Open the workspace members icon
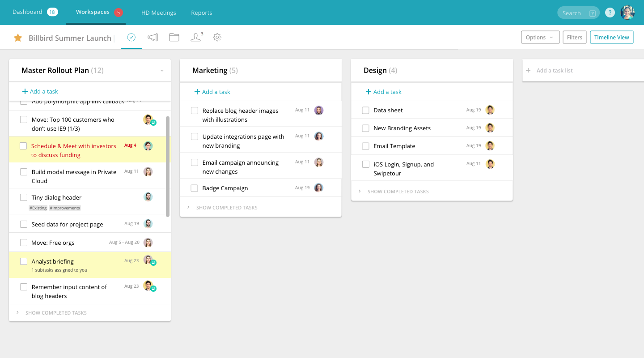 click(x=196, y=38)
